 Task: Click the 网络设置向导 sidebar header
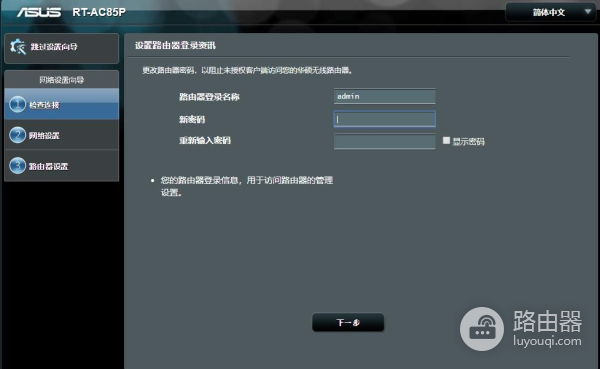click(62, 80)
